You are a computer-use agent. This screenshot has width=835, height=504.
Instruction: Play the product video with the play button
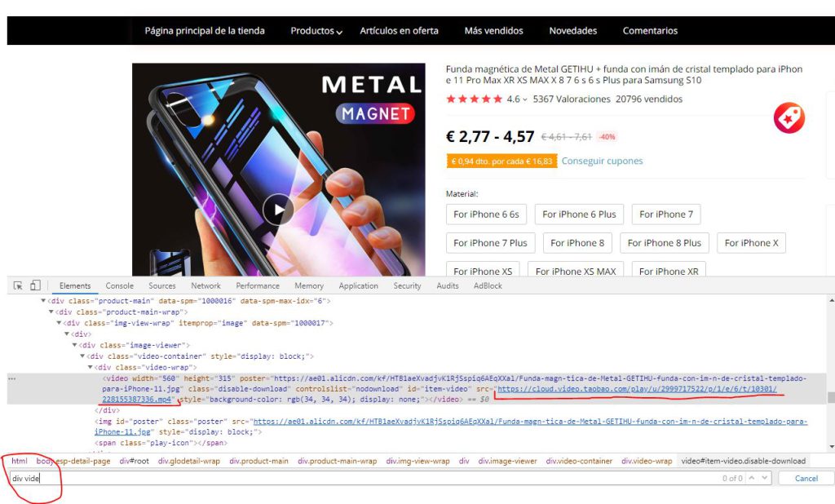tap(278, 210)
